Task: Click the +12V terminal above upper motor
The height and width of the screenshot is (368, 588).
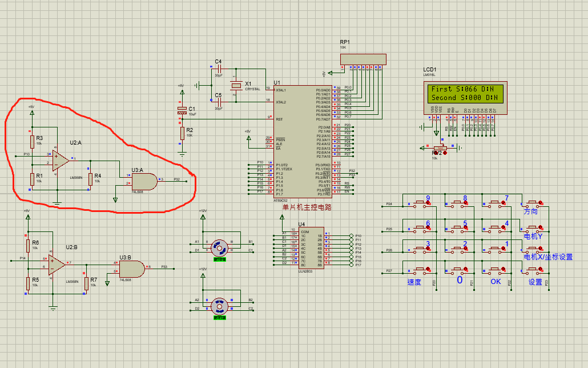Action: [203, 217]
